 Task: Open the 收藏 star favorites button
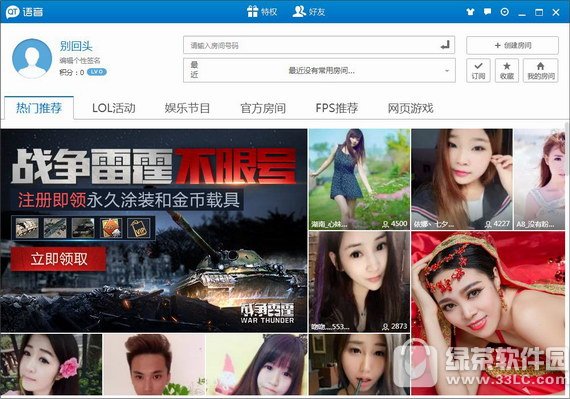coord(506,70)
